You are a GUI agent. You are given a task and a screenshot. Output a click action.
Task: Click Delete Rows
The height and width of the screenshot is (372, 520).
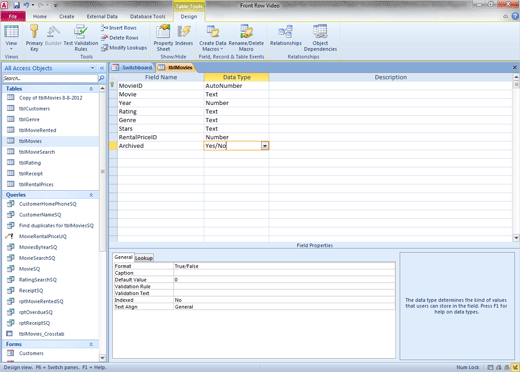tap(120, 38)
